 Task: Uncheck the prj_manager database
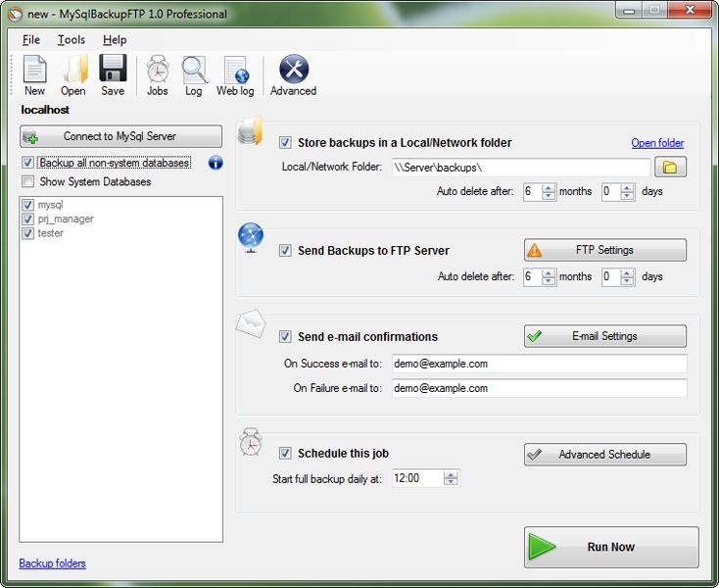coord(28,219)
